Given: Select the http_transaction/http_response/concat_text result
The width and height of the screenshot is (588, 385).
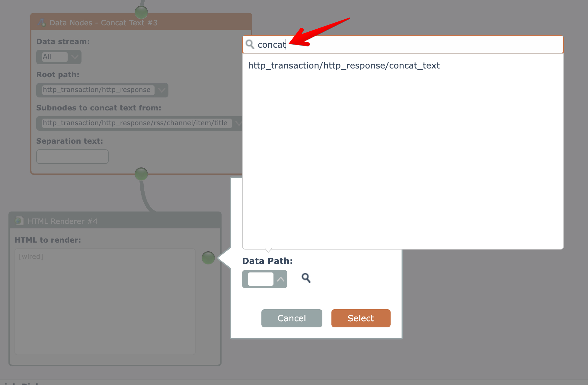Looking at the screenshot, I should 344,65.
